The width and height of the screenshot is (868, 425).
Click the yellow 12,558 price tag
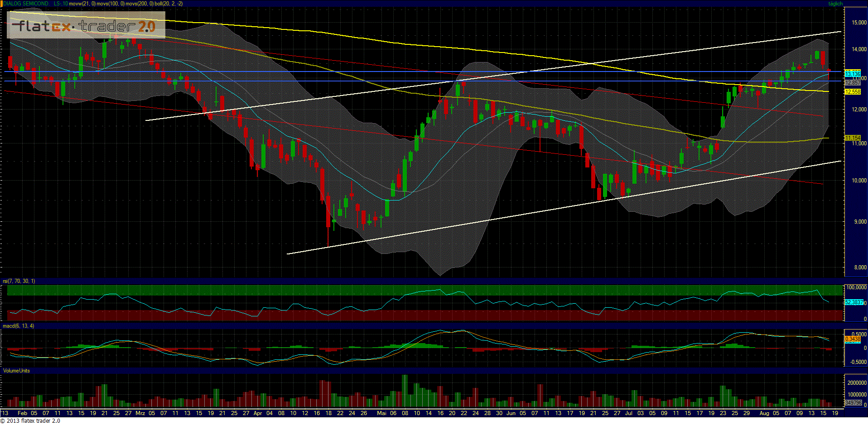[853, 91]
